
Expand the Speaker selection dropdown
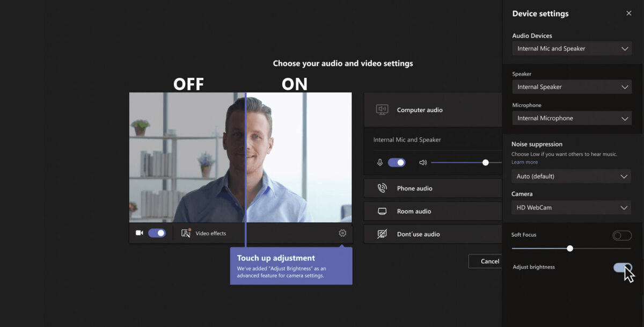(x=572, y=86)
